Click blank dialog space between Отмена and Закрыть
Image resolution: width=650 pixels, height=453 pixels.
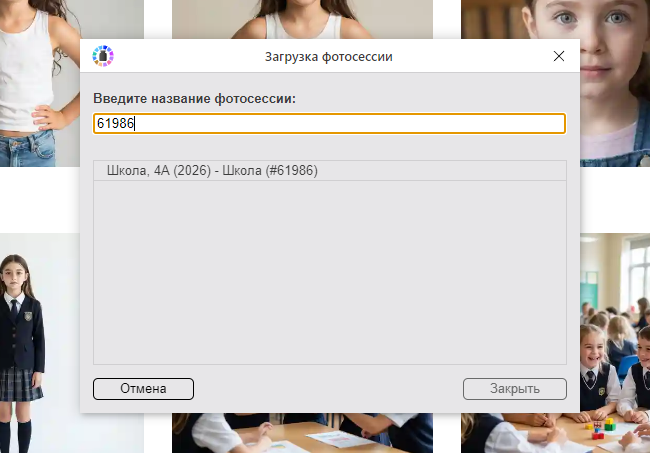(x=328, y=389)
